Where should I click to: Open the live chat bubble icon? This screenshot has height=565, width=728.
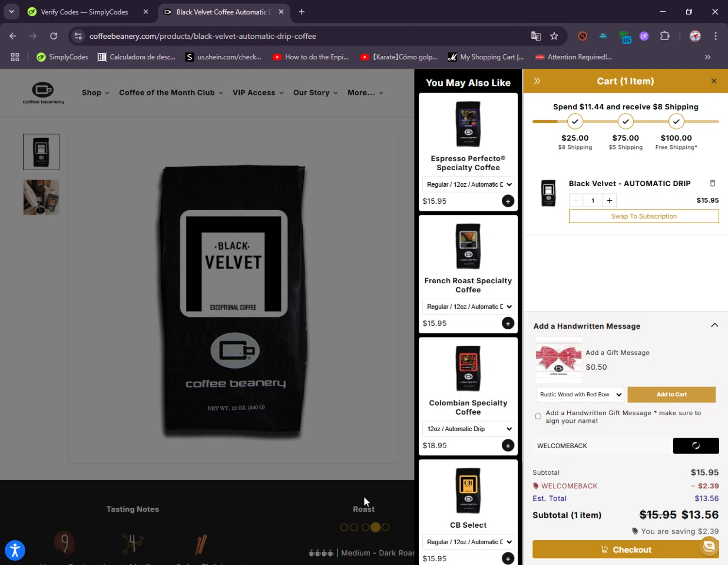click(709, 546)
